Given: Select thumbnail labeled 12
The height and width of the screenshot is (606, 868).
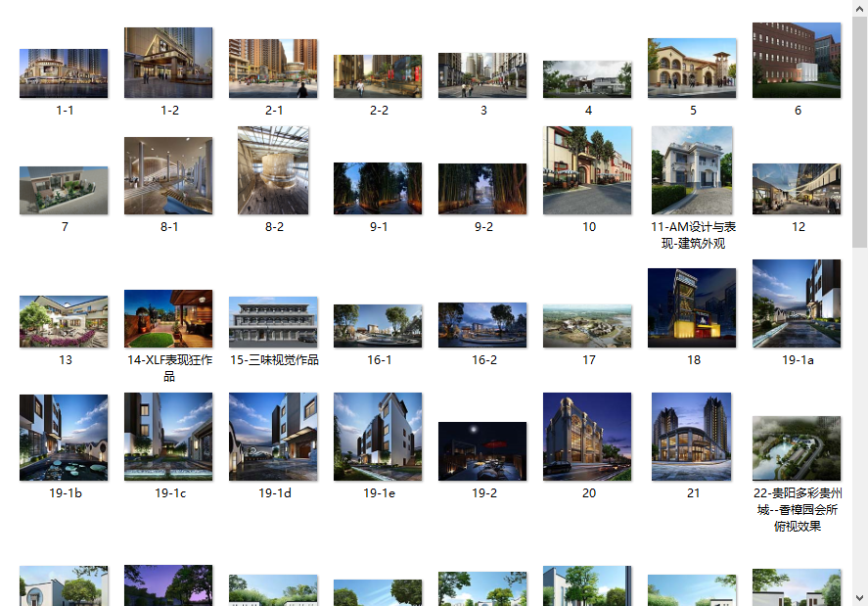Looking at the screenshot, I should [797, 189].
